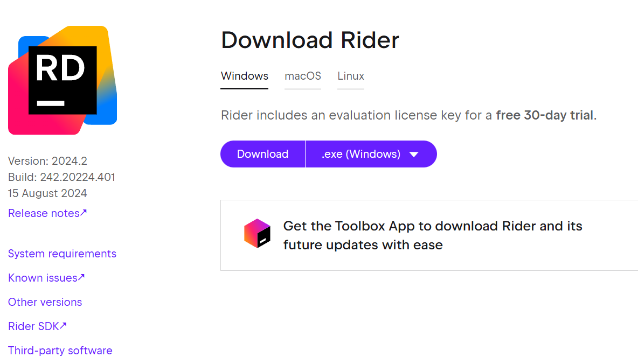Screen dimensions: 638x364
Task: View Third-party software information
Action: coord(60,350)
